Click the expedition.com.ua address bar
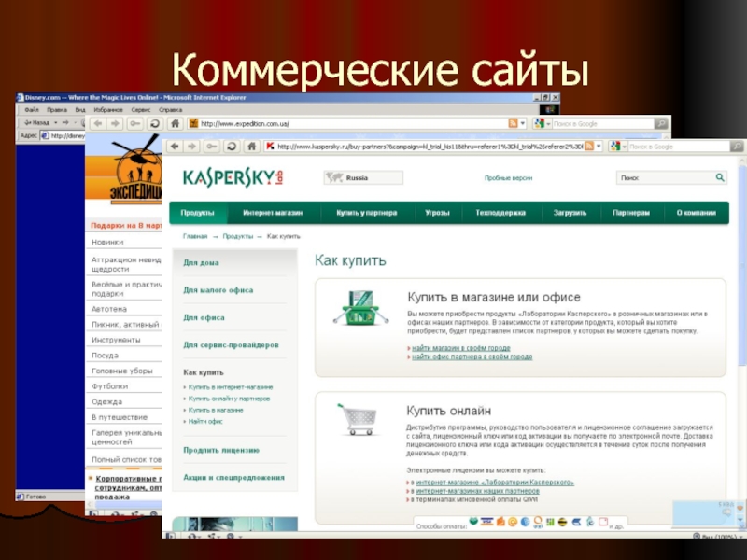 coord(347,124)
